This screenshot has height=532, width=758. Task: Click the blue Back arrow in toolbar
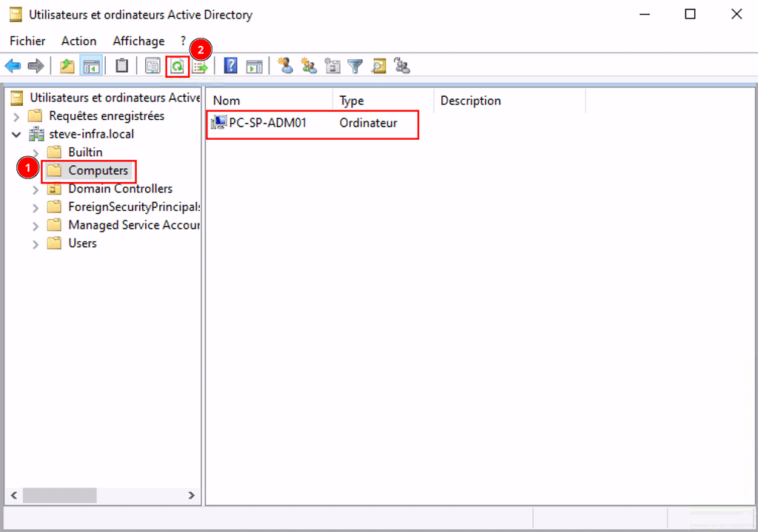(x=13, y=67)
